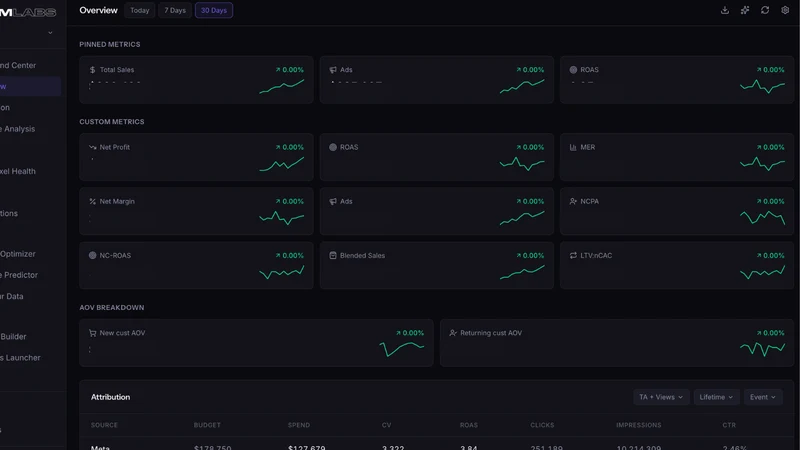Image resolution: width=800 pixels, height=450 pixels.
Task: Sort by the BUDGET column header
Action: click(207, 425)
